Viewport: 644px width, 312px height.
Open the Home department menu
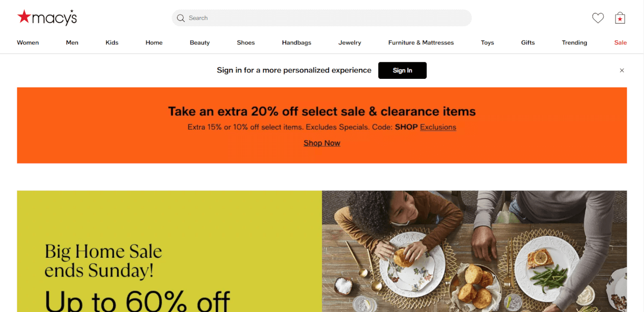(154, 42)
